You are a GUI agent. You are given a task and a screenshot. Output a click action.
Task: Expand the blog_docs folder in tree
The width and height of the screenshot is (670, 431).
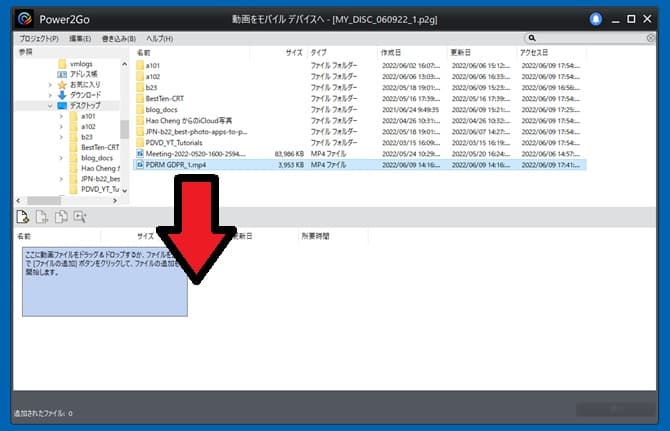click(61, 158)
